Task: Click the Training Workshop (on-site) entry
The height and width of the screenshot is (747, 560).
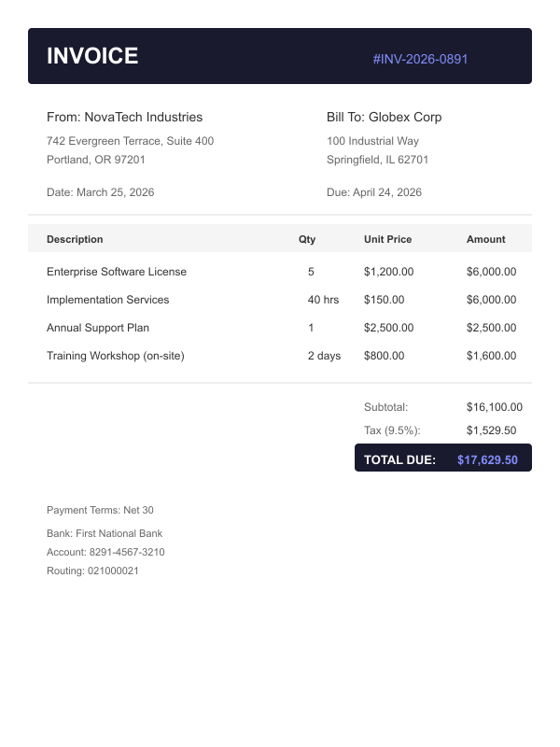Action: coord(116,356)
